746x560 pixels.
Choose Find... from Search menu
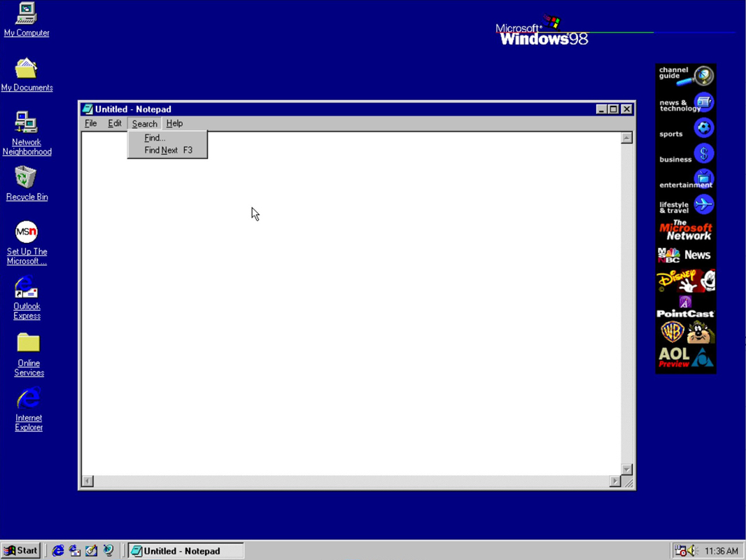167,138
